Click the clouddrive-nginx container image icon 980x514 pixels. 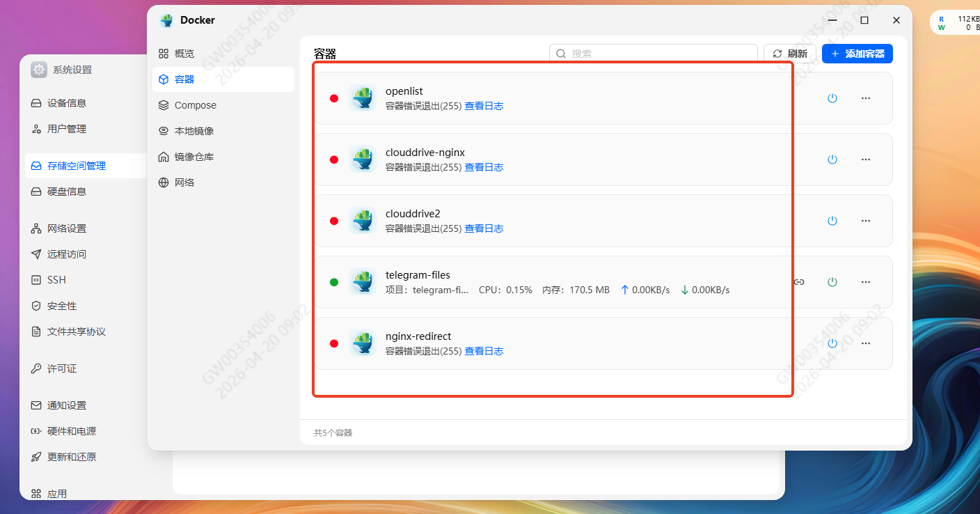coord(363,159)
